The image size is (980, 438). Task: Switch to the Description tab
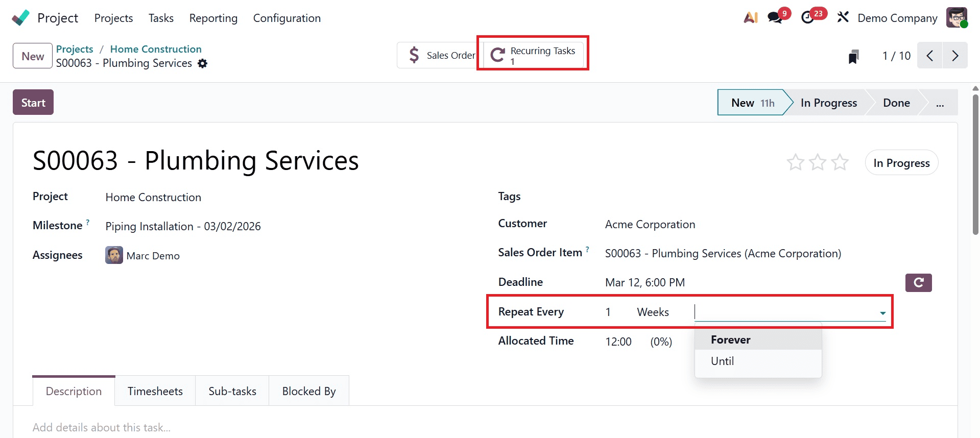(74, 391)
